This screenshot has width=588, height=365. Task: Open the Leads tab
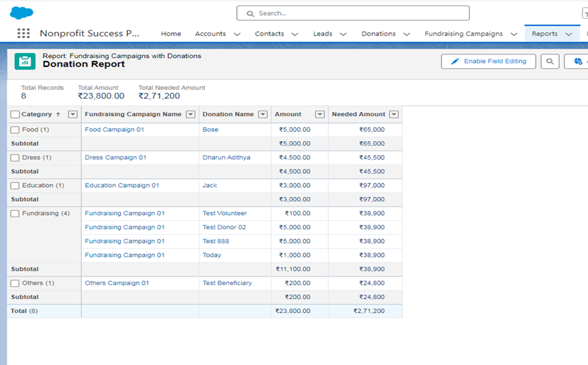click(323, 34)
